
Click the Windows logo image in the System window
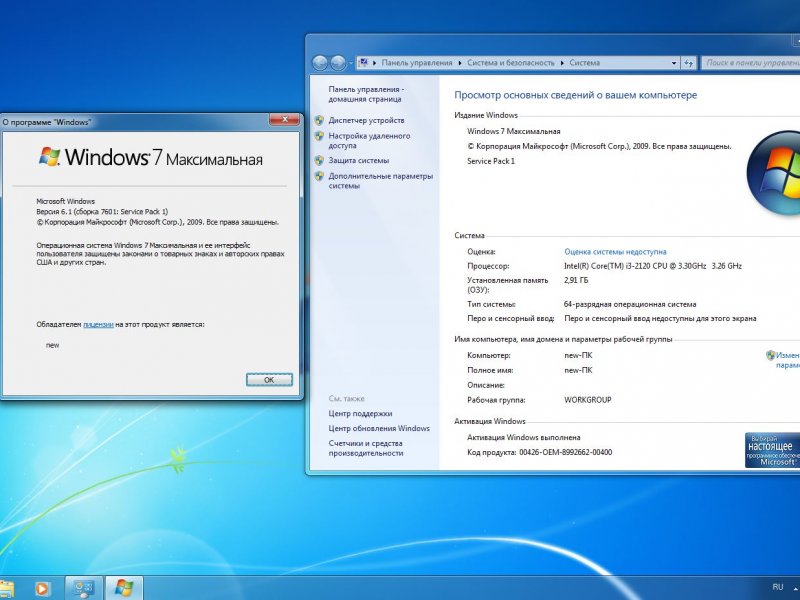coord(774,174)
